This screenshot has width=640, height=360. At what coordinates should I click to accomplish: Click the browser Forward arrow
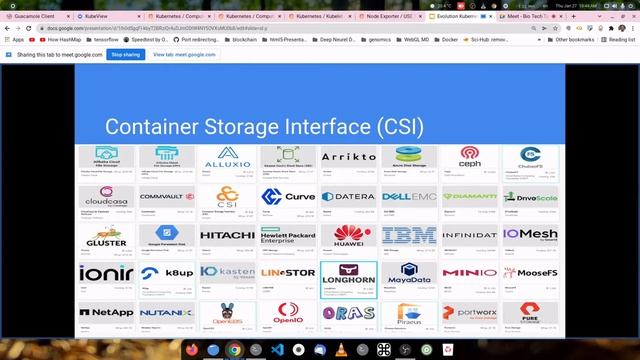tap(18, 28)
